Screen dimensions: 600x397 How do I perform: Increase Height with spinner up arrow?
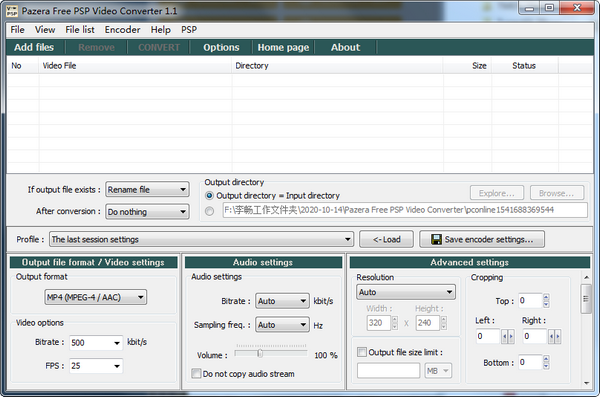click(443, 319)
